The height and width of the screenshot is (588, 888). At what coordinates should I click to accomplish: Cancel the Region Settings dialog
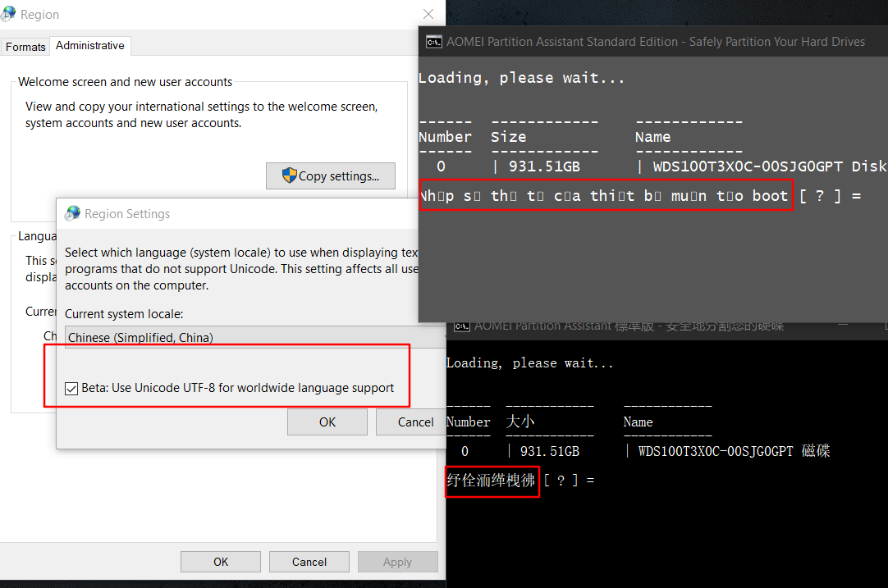click(x=414, y=422)
